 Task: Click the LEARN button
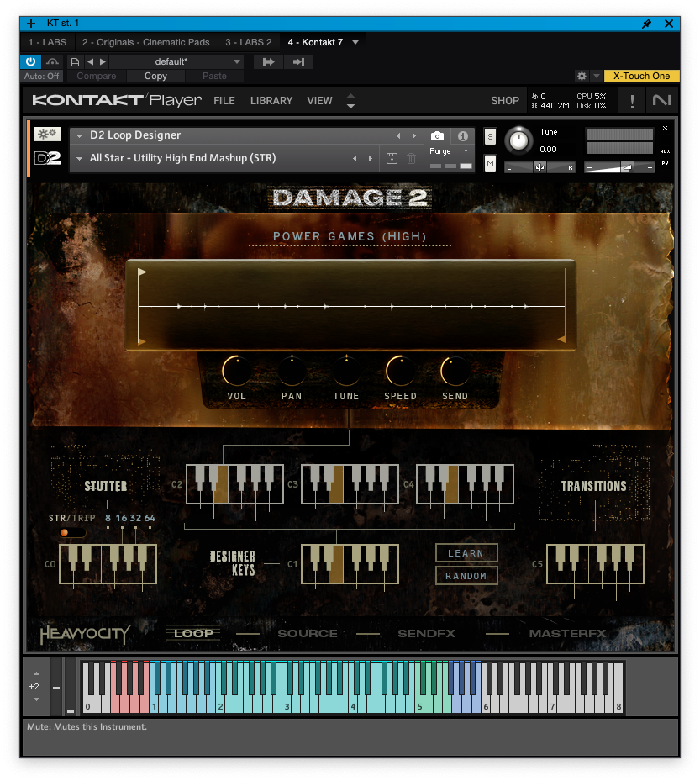pyautogui.click(x=466, y=553)
